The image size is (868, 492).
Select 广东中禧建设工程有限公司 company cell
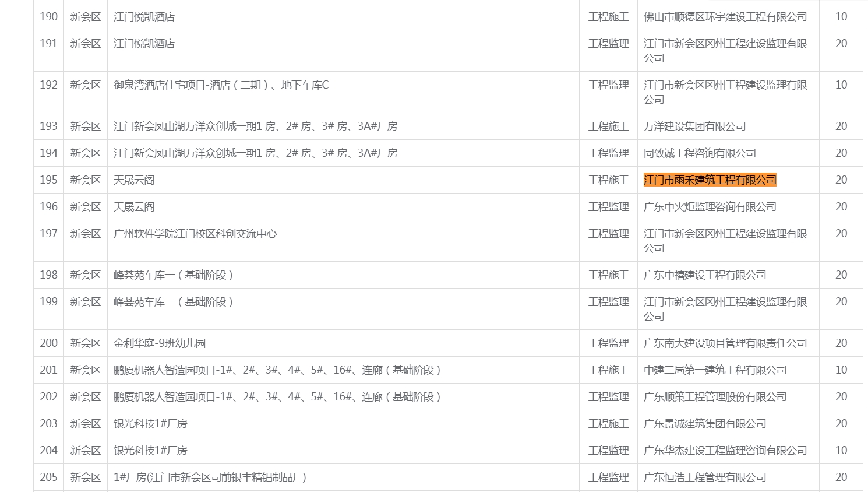tap(704, 275)
